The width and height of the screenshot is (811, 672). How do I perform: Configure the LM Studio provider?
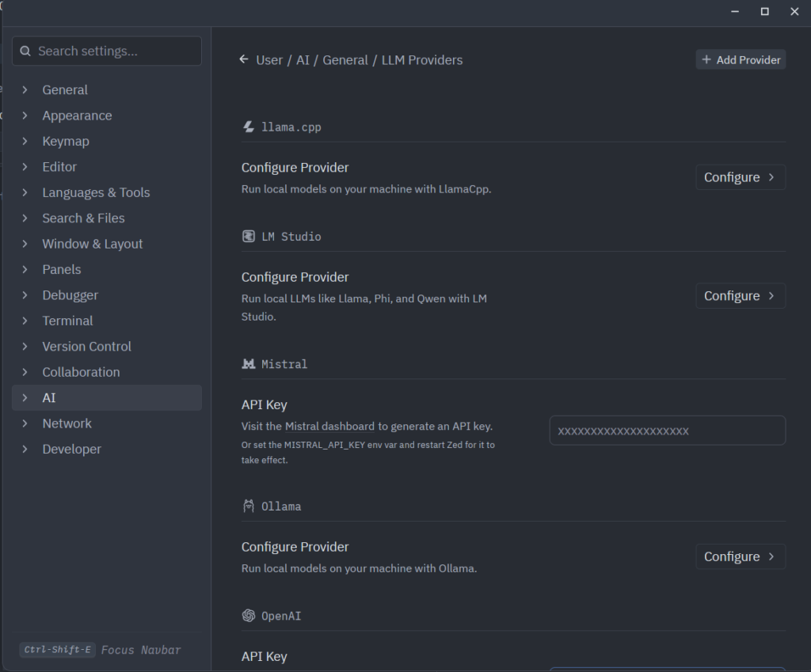coord(741,296)
